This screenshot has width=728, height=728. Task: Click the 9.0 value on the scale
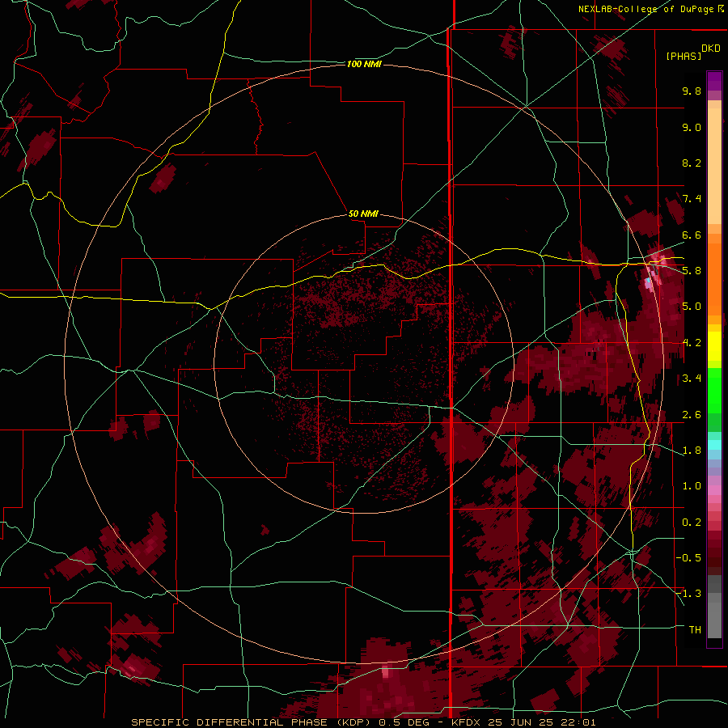692,127
